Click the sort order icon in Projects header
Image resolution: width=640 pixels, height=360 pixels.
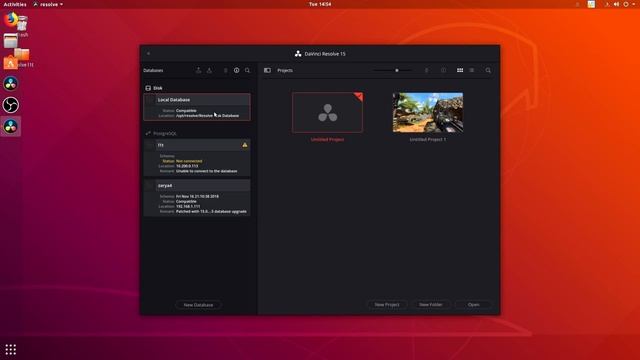pos(427,70)
